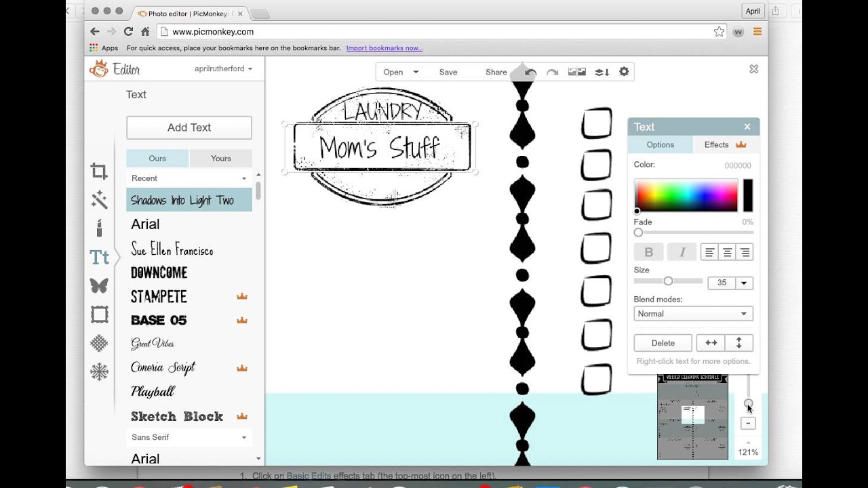Open the Frames icon in sidebar
The height and width of the screenshot is (488, 868).
pos(99,314)
